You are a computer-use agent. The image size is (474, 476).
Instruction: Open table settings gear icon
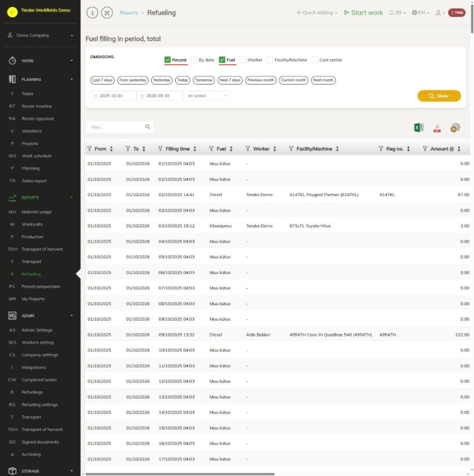(x=455, y=127)
